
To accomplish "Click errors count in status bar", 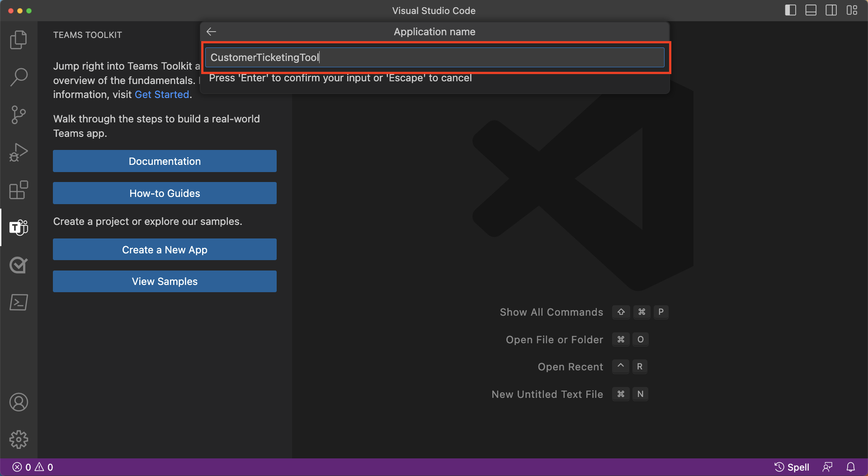I will coord(22,467).
